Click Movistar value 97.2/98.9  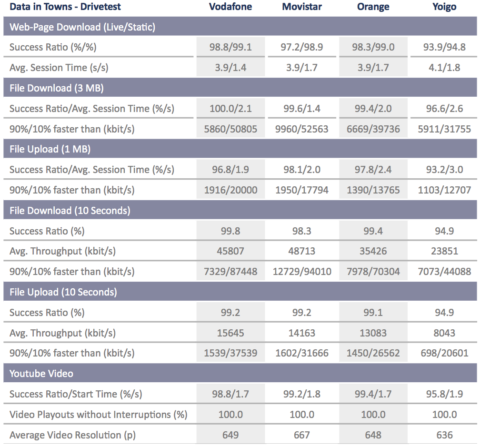pos(302,47)
